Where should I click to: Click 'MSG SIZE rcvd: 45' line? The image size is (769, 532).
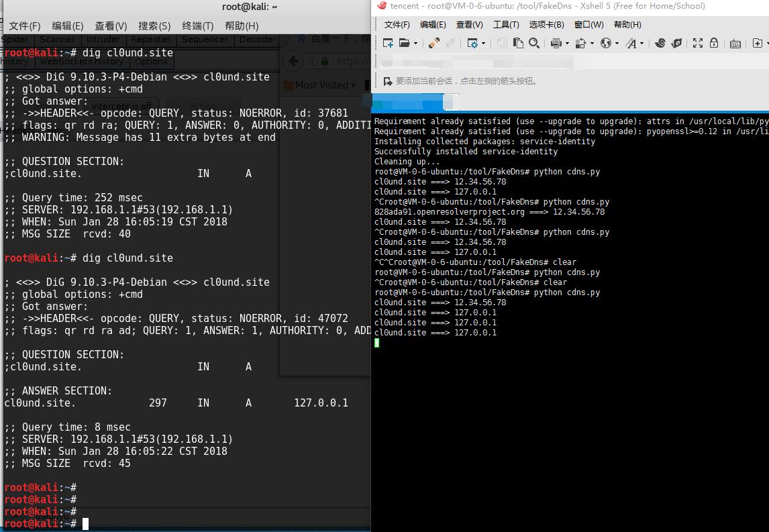68,464
